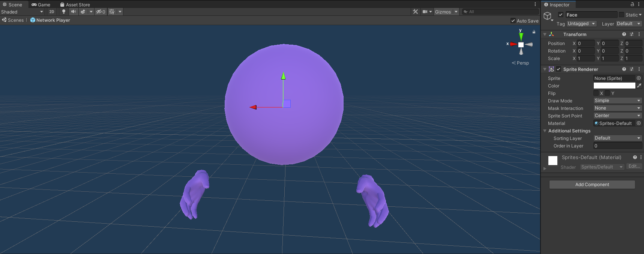Click the scene search field
Viewport: 644px width, 254px height.
(x=500, y=12)
